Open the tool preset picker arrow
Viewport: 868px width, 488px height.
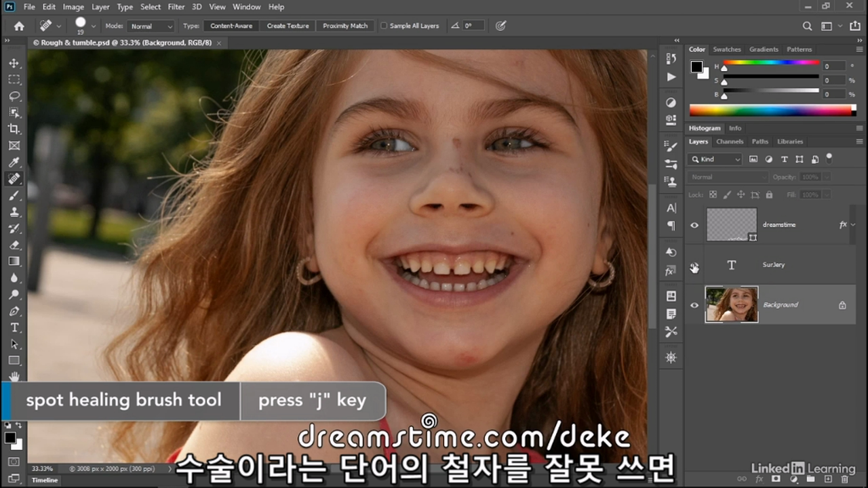point(59,26)
